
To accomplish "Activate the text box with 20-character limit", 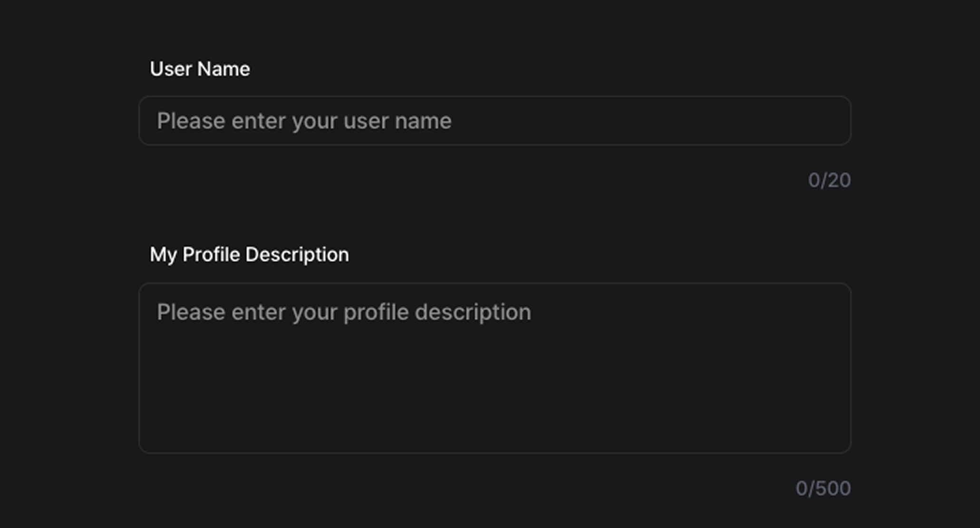I will [495, 121].
